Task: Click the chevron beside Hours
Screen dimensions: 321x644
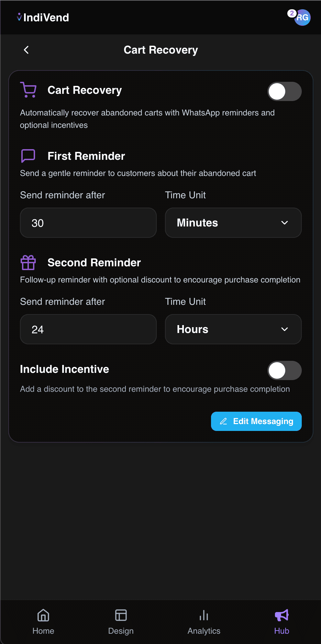Action: coord(285,329)
